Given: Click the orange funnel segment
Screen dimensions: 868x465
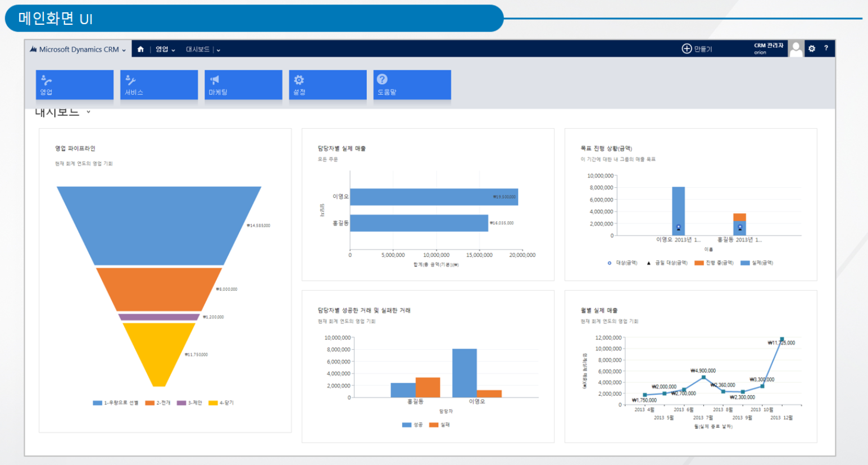Looking at the screenshot, I should pyautogui.click(x=159, y=289).
